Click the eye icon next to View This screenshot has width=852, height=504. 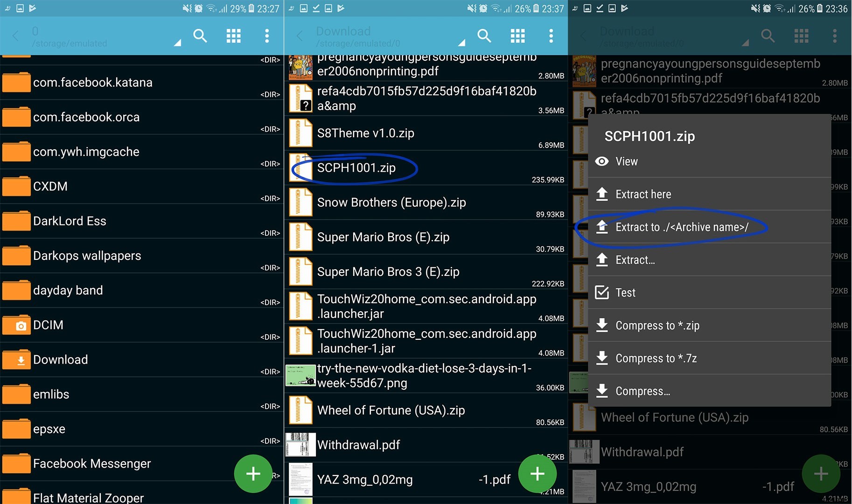[602, 161]
